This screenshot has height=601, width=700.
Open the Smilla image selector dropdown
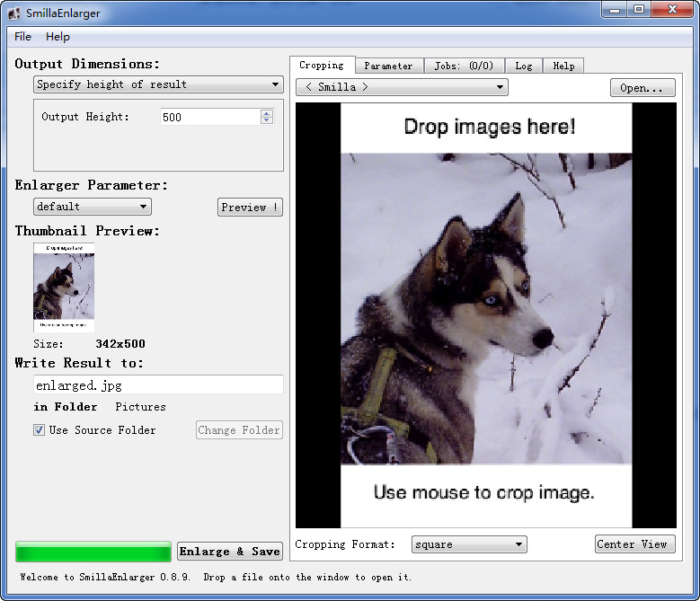click(x=402, y=87)
